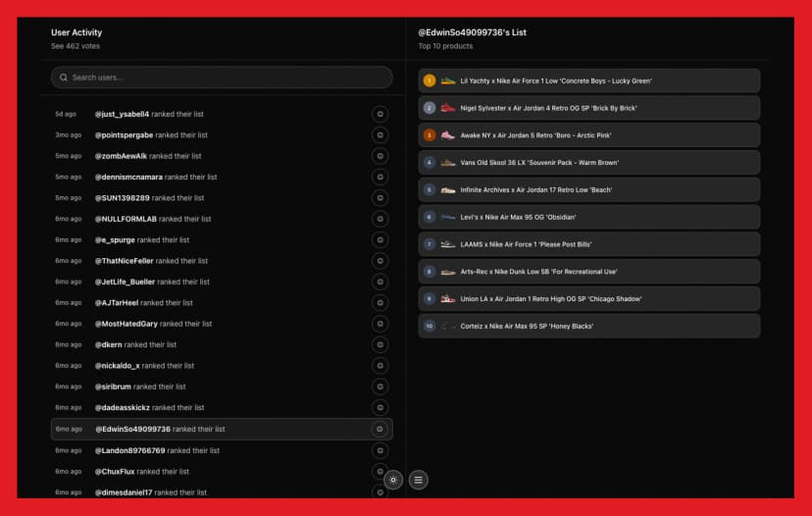Open circle icon beside @Landon89766769 row
Viewport: 812px width, 516px height.
click(380, 450)
